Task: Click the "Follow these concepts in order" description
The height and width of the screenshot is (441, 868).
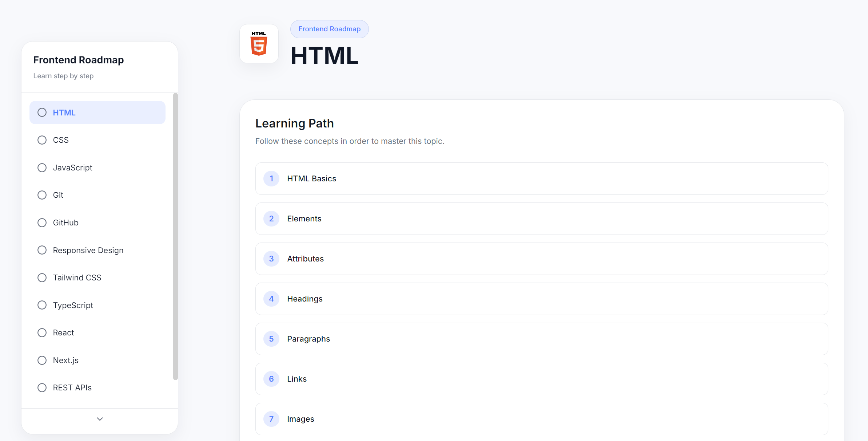Action: [x=350, y=141]
